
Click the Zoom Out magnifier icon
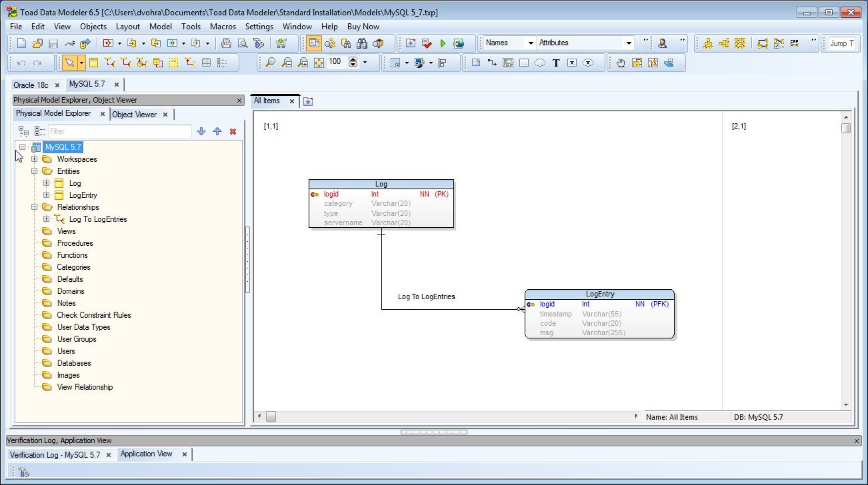287,63
